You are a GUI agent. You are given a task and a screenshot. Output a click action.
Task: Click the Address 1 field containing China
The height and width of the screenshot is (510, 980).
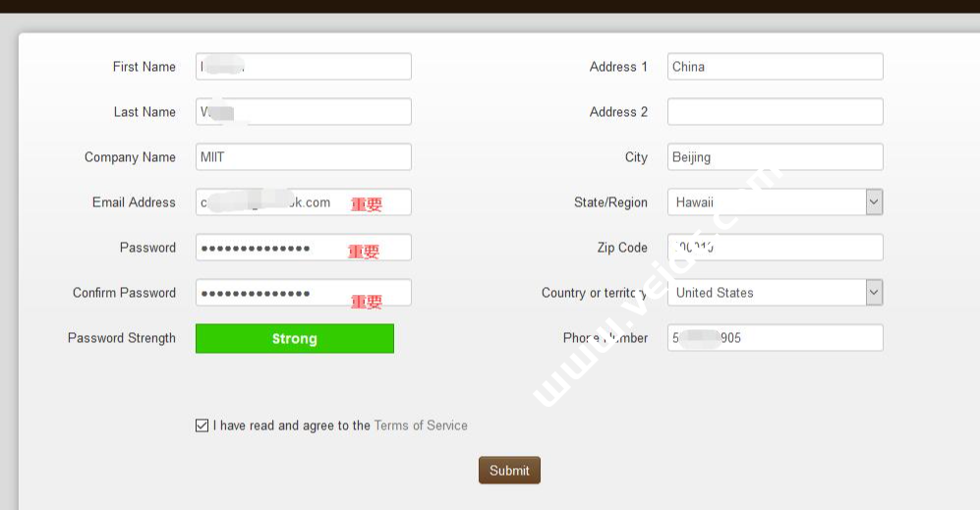[775, 67]
